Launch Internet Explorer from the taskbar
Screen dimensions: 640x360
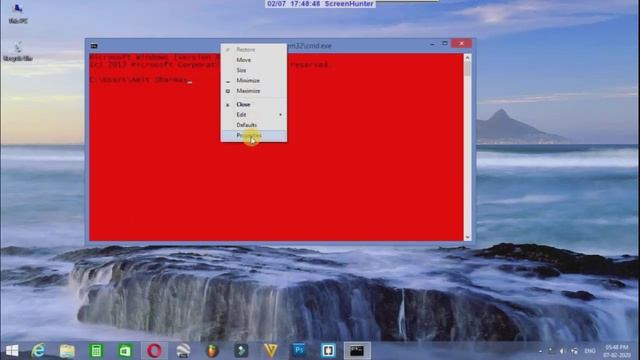click(38, 351)
